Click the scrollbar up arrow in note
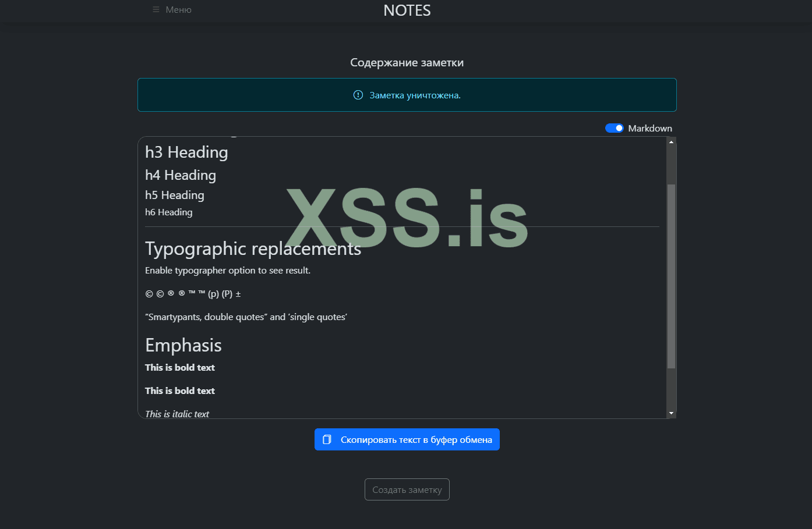 pos(671,142)
